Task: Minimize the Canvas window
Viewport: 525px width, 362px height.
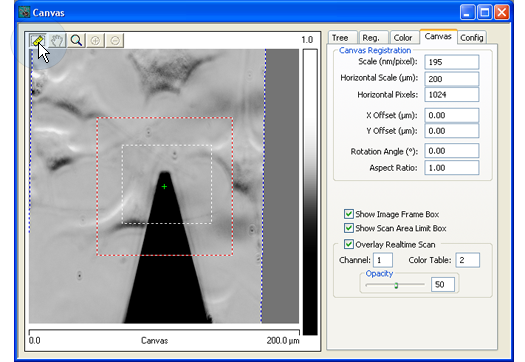Action: [x=467, y=13]
